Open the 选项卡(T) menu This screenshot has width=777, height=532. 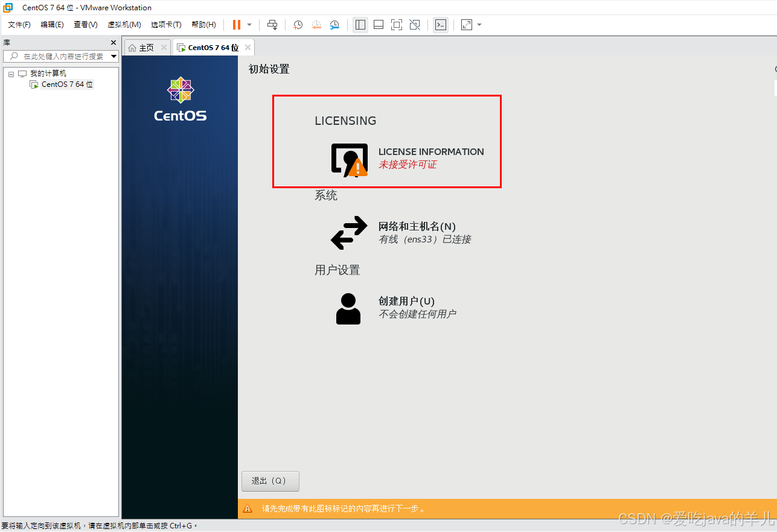coord(166,25)
